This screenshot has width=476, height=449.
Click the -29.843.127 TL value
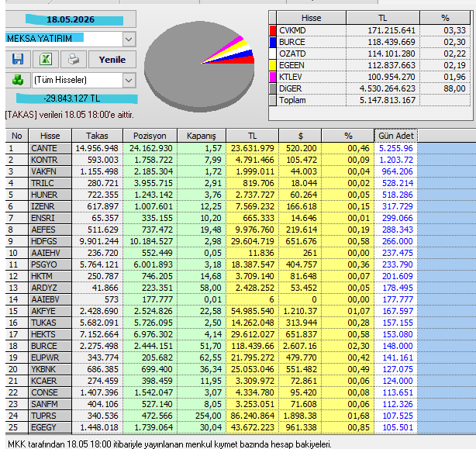click(72, 98)
